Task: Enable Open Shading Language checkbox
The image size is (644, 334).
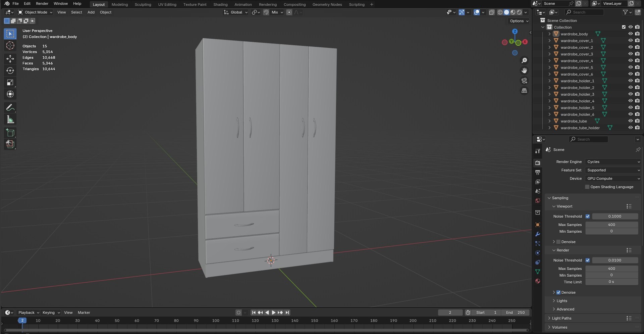Action: [587, 187]
